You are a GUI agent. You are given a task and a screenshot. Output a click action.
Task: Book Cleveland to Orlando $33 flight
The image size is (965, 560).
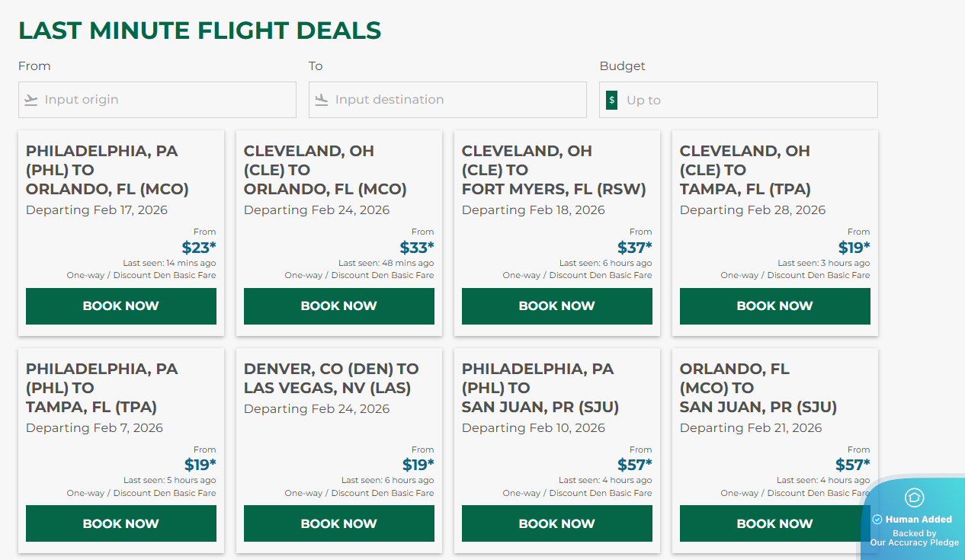tap(339, 306)
